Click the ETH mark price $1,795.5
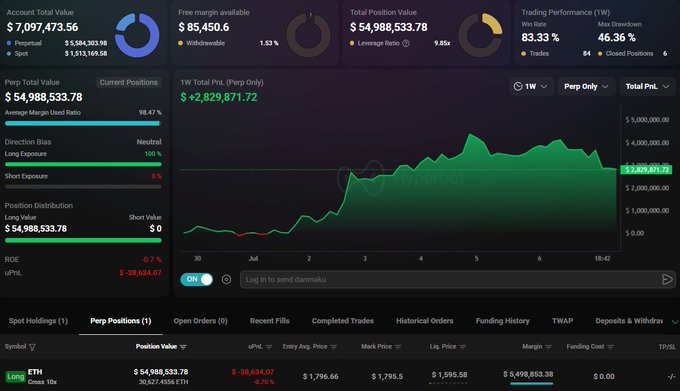The height and width of the screenshot is (391, 680). tap(387, 377)
